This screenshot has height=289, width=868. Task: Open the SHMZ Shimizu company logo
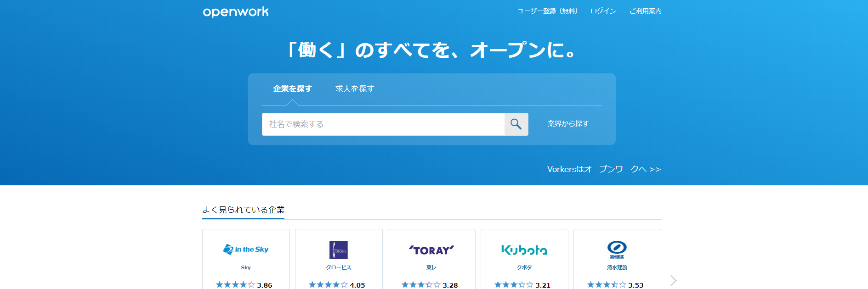617,250
